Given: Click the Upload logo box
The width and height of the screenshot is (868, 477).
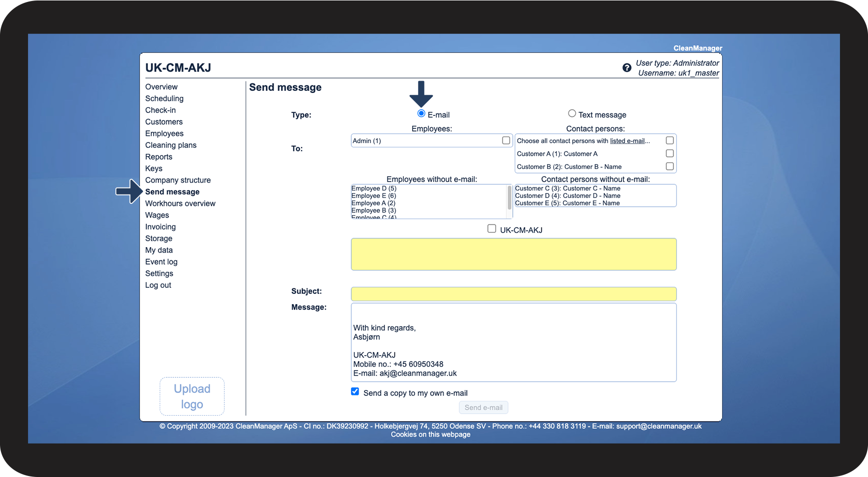Looking at the screenshot, I should pyautogui.click(x=192, y=396).
